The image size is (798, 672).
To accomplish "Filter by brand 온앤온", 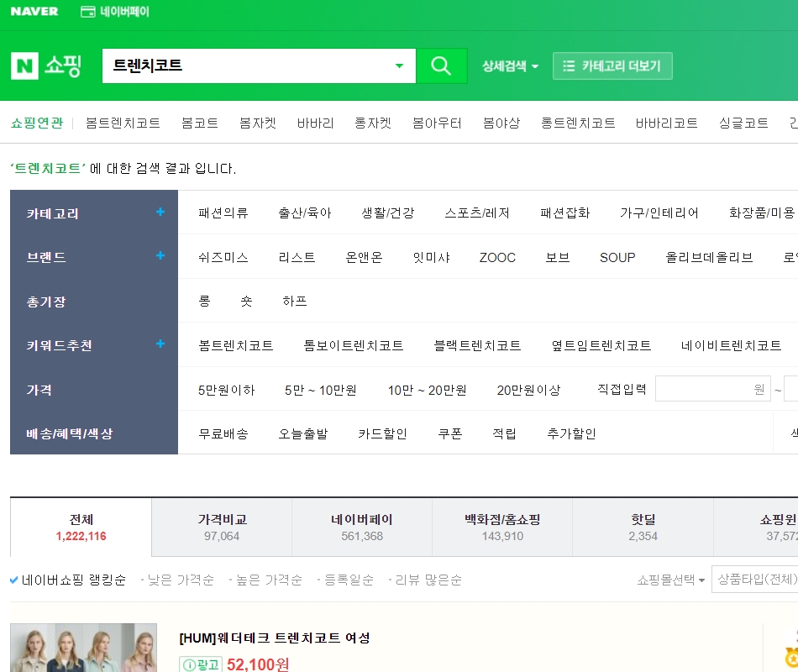I will pyautogui.click(x=364, y=258).
